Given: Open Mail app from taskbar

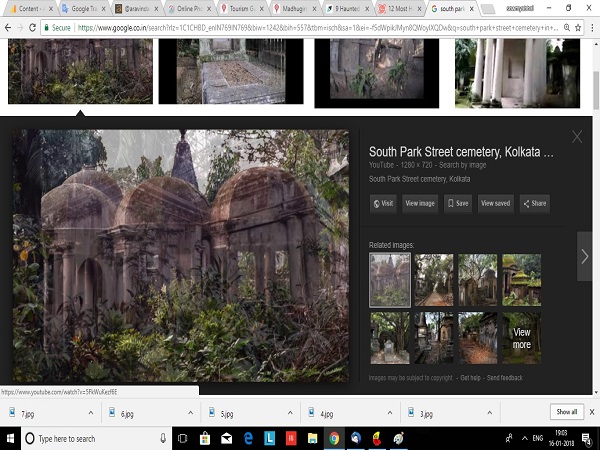Looking at the screenshot, I should 226,439.
